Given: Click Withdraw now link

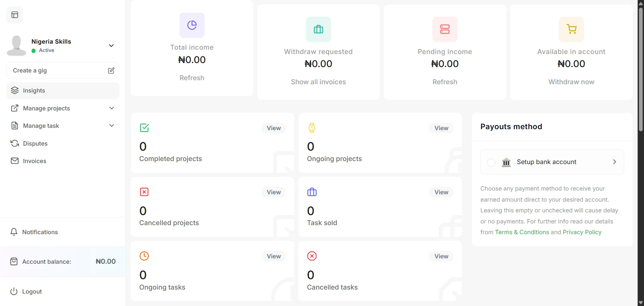Looking at the screenshot, I should tap(571, 82).
